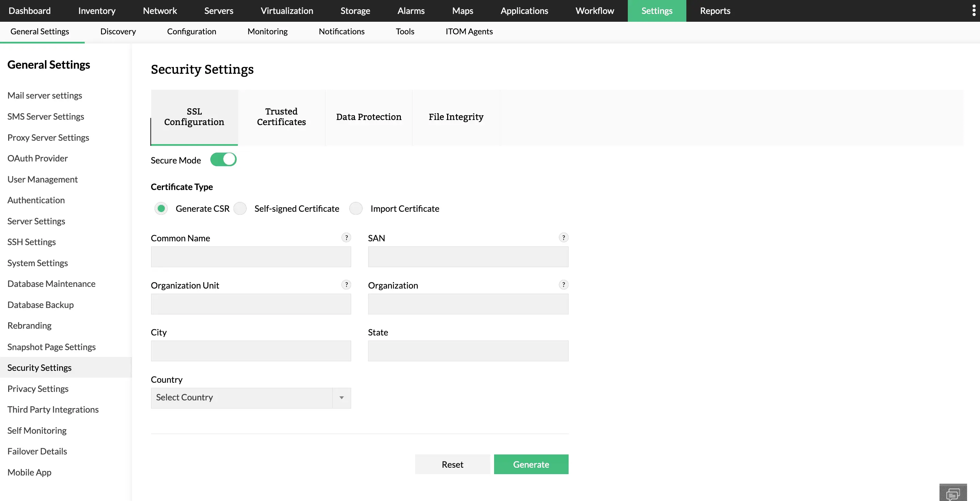Open the Country combo box
Viewport: 980px width, 501px height.
242,398
